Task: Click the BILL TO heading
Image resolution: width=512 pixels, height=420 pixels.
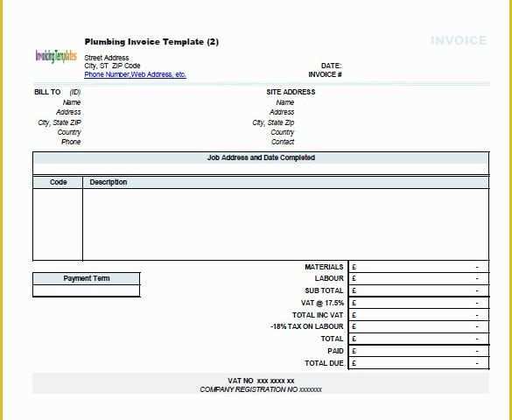Action: pyautogui.click(x=47, y=92)
